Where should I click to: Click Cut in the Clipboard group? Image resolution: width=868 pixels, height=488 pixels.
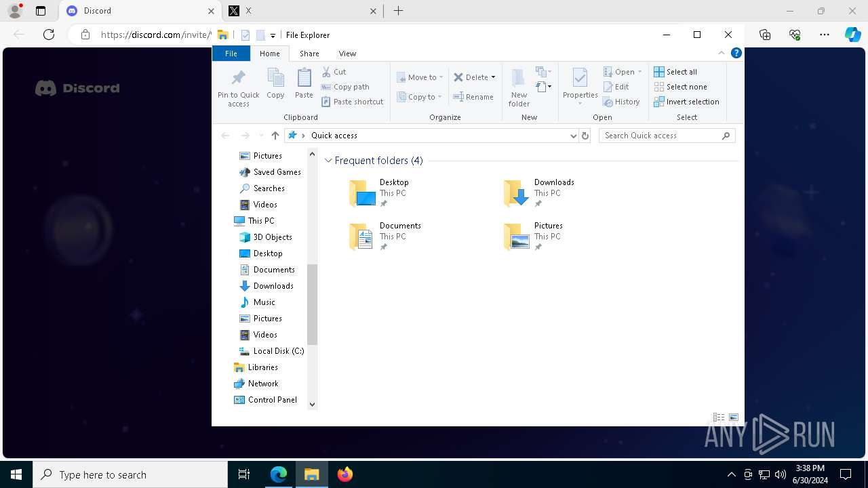[334, 72]
